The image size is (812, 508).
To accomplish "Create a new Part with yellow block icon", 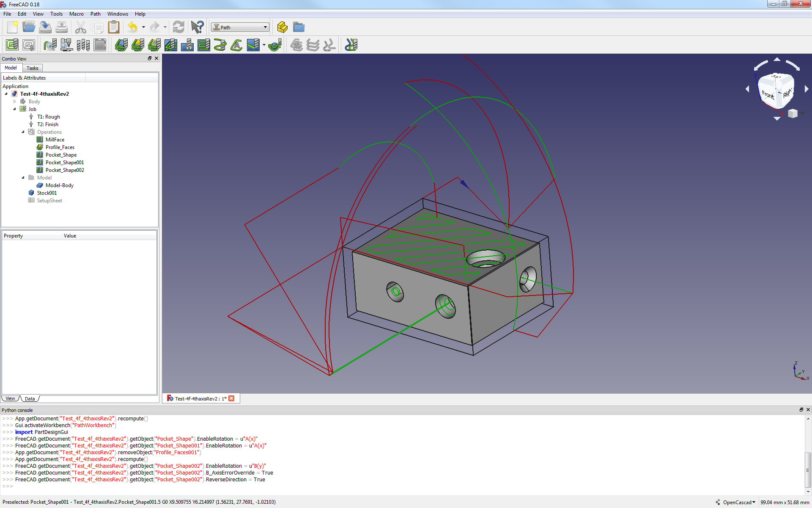I will pos(282,28).
